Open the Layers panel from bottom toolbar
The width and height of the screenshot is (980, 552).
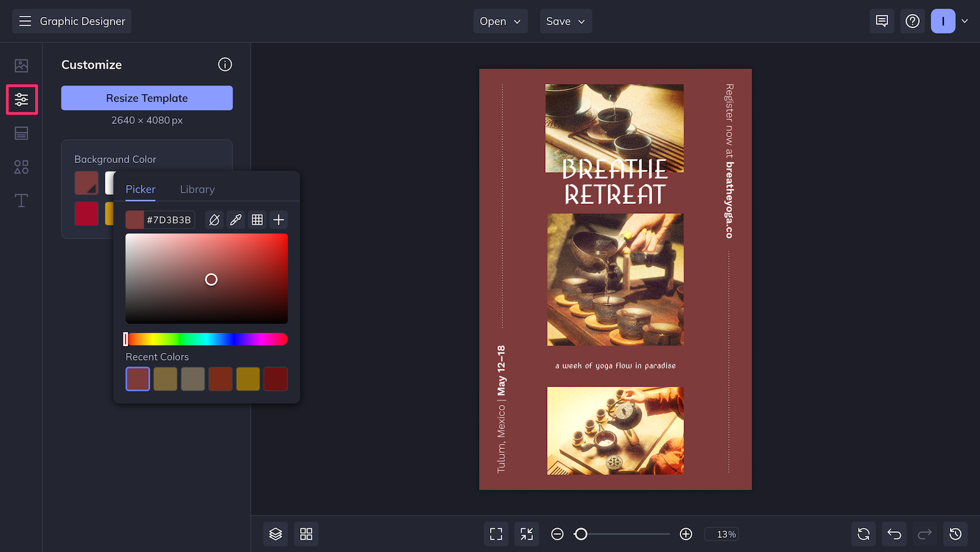pyautogui.click(x=275, y=534)
